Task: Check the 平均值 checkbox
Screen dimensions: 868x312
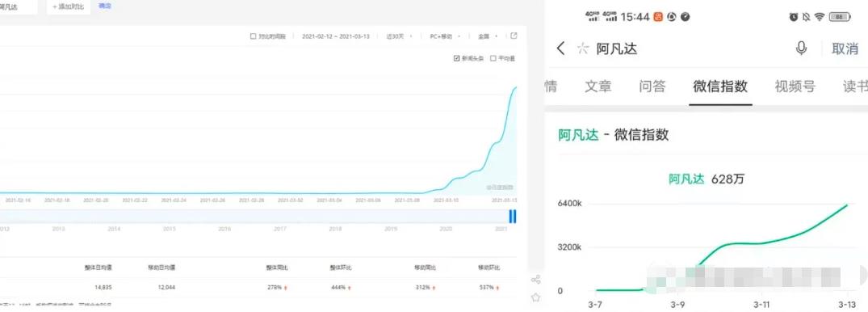Action: click(493, 58)
